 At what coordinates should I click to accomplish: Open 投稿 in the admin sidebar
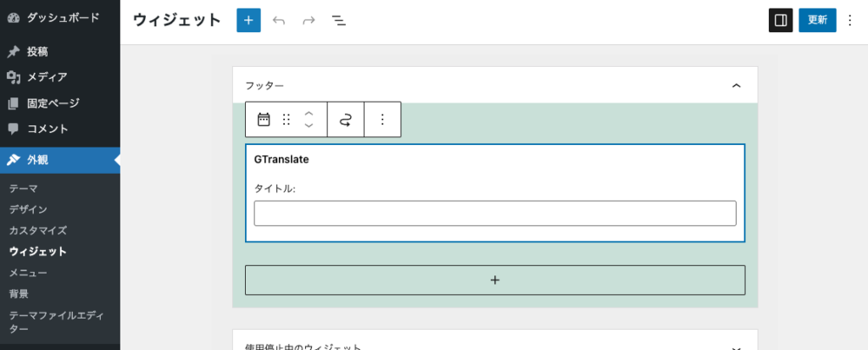37,51
